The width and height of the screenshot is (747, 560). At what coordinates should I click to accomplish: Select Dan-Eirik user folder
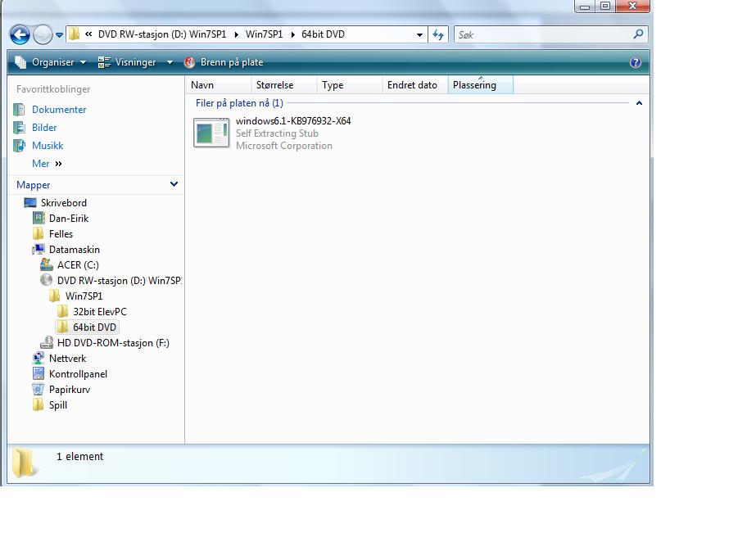(x=69, y=219)
